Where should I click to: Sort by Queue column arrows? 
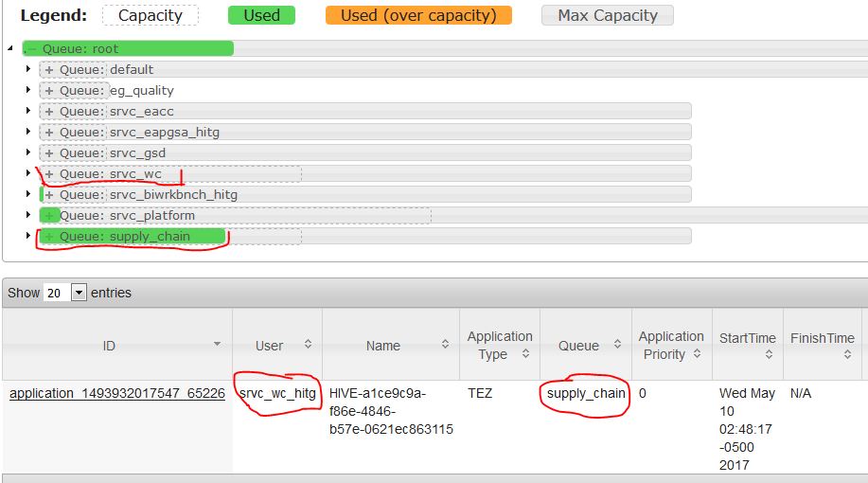[x=617, y=344]
